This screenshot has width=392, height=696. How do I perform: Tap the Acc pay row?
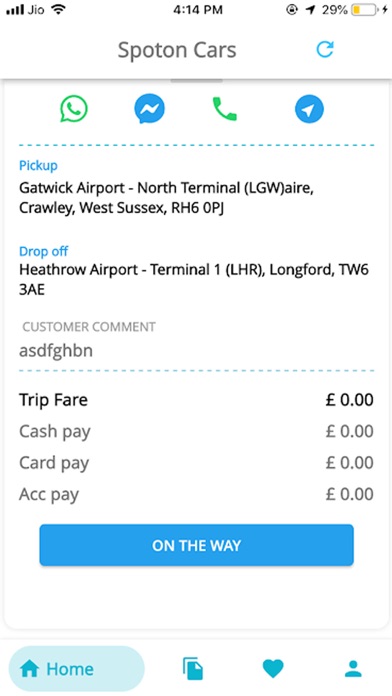click(196, 494)
